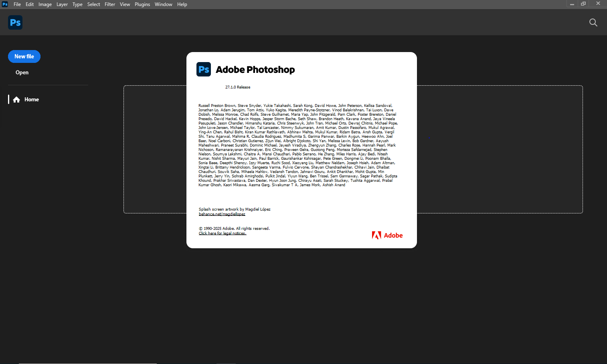Follow the behance.net/magdiellopez link

[222, 214]
